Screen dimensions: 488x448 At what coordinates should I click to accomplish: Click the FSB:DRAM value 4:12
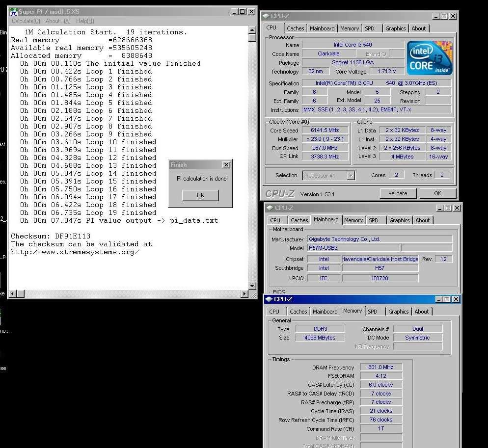(x=381, y=376)
